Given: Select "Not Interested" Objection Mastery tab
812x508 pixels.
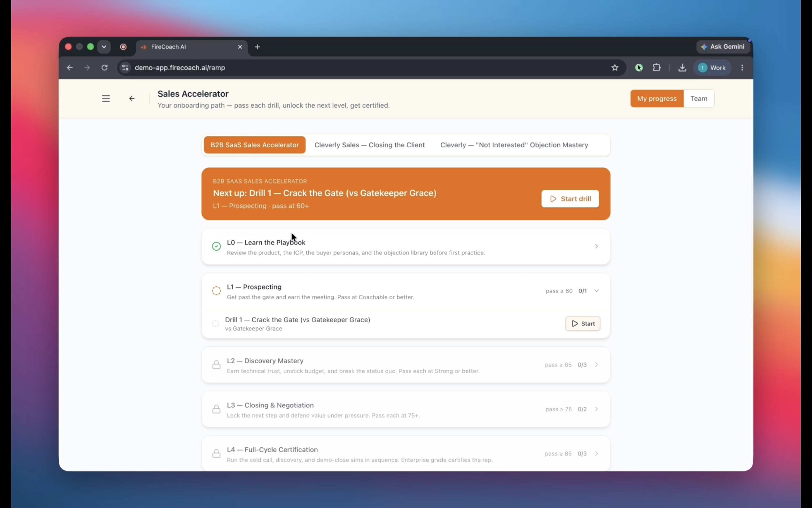Looking at the screenshot, I should click(514, 145).
